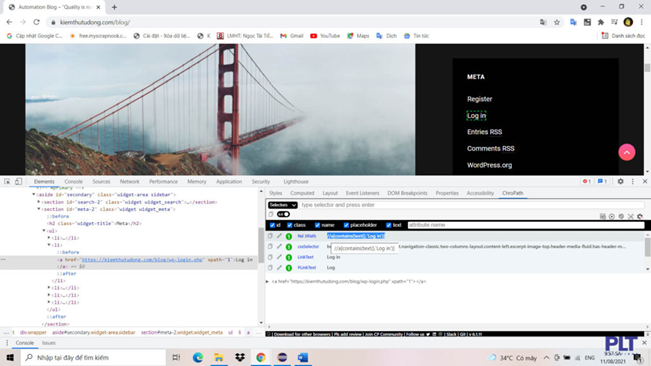Click the Windows Start button

pyautogui.click(x=10, y=357)
